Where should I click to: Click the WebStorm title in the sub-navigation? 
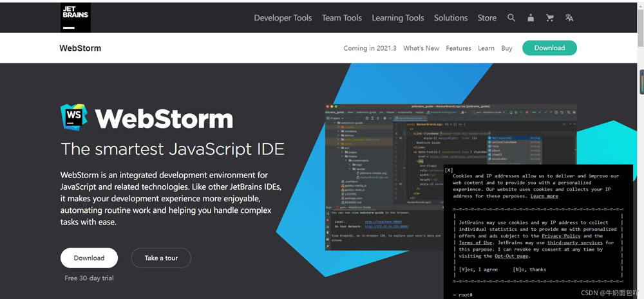pos(80,48)
